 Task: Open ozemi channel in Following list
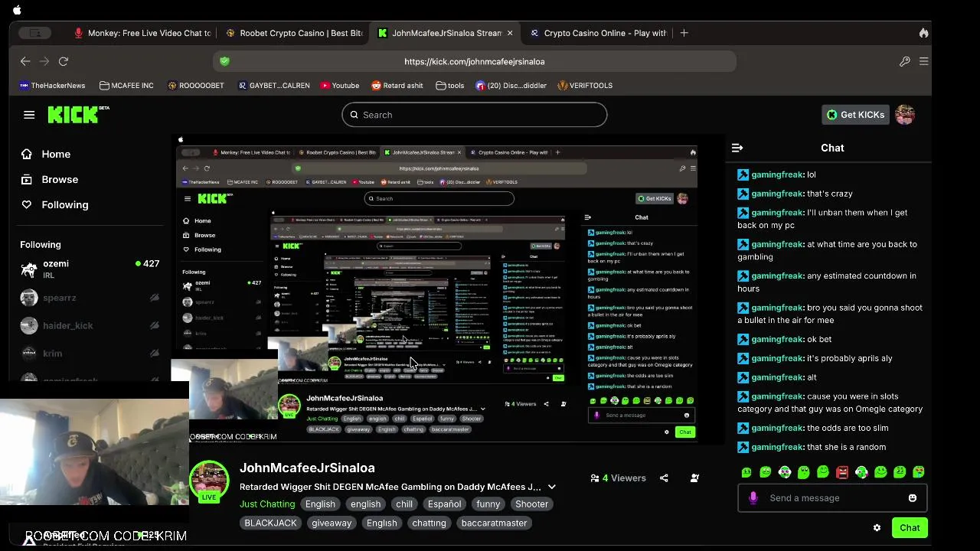pyautogui.click(x=90, y=269)
